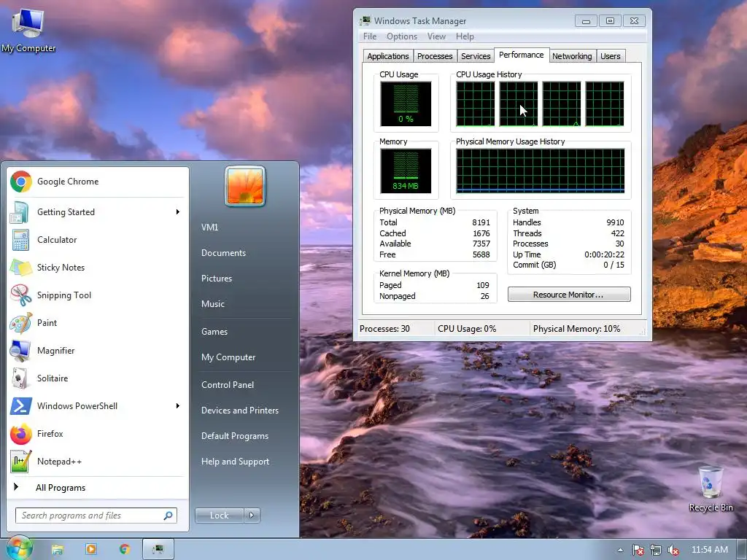Screen dimensions: 747x560
Task: Select My Computer desktop icon
Action: coord(28,29)
